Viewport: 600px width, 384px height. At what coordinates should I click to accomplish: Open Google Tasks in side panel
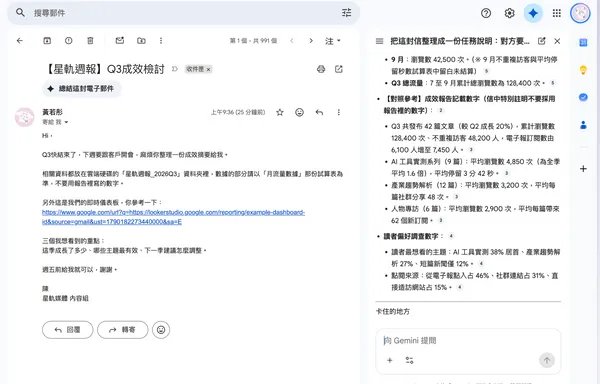coord(583,97)
